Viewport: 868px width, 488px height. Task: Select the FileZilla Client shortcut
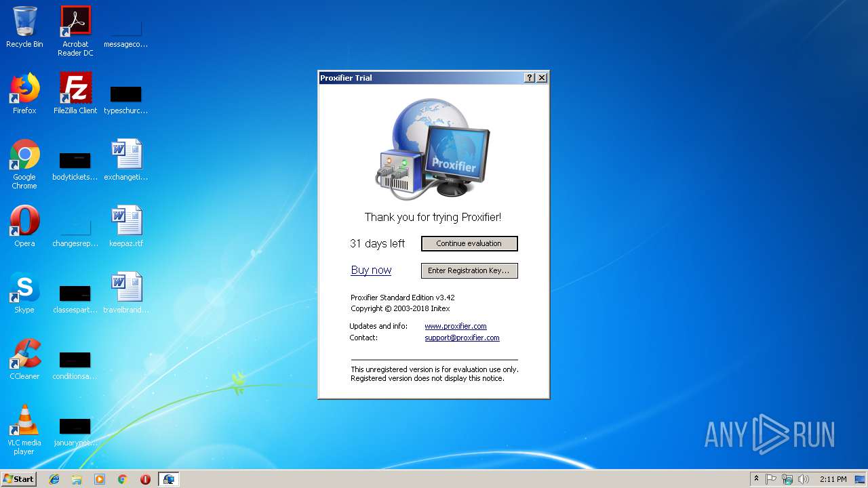click(75, 94)
